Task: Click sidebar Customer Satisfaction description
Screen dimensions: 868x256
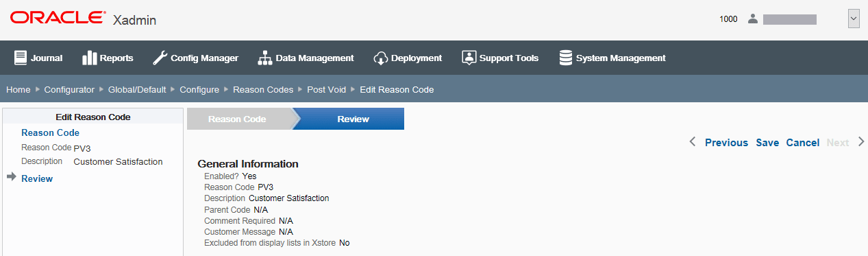Action: click(x=118, y=162)
